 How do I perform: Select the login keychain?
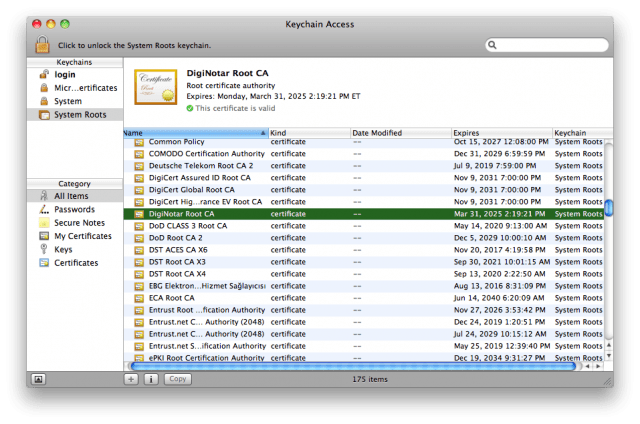point(75,75)
